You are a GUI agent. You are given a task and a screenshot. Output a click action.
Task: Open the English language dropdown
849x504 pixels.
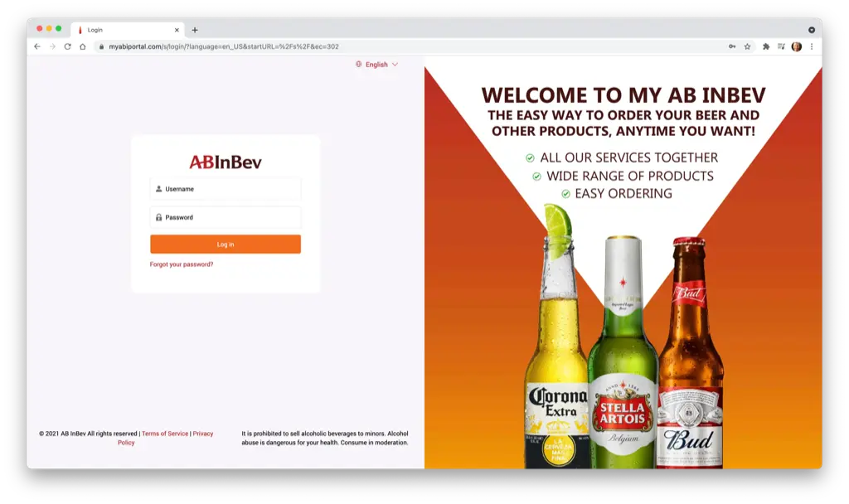pyautogui.click(x=375, y=64)
